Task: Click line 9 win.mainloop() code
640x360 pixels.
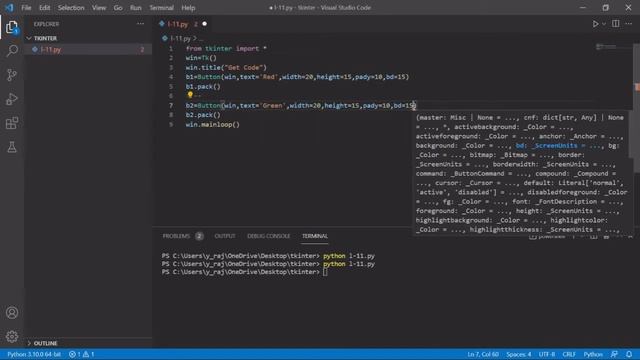Action: 213,124
